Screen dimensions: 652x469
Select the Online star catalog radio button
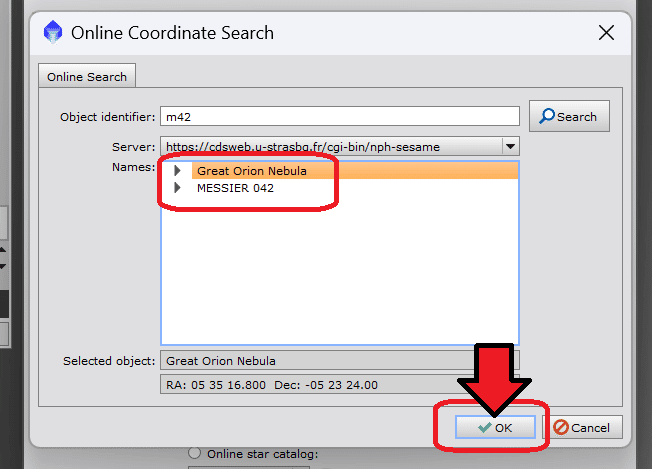tap(194, 453)
